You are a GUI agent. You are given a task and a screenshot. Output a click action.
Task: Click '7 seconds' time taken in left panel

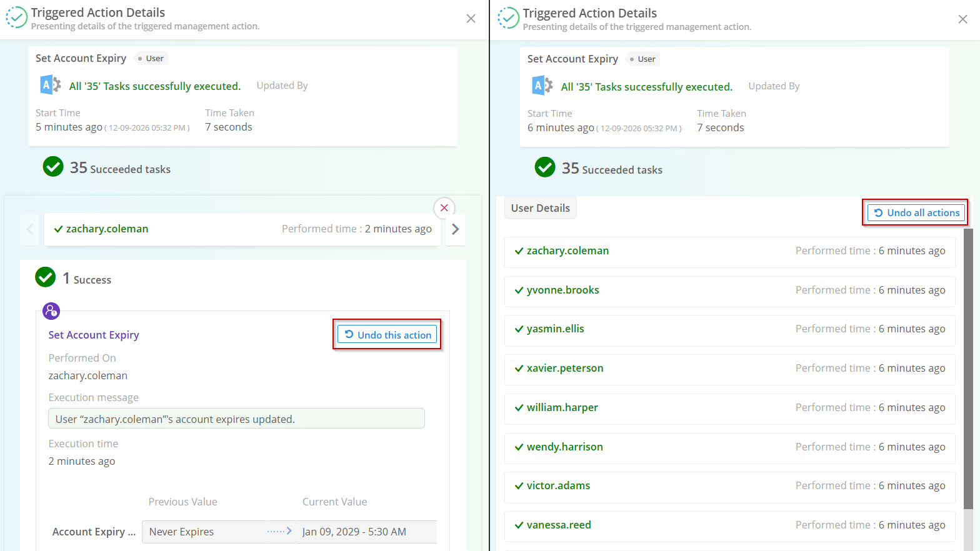[229, 127]
